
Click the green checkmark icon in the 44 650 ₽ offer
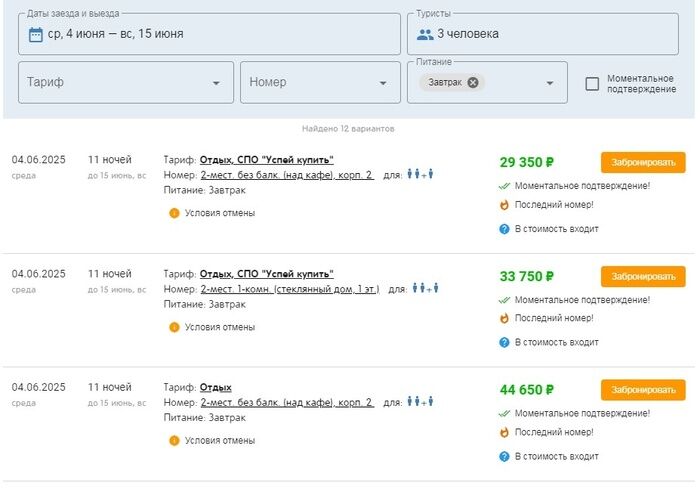(504, 413)
